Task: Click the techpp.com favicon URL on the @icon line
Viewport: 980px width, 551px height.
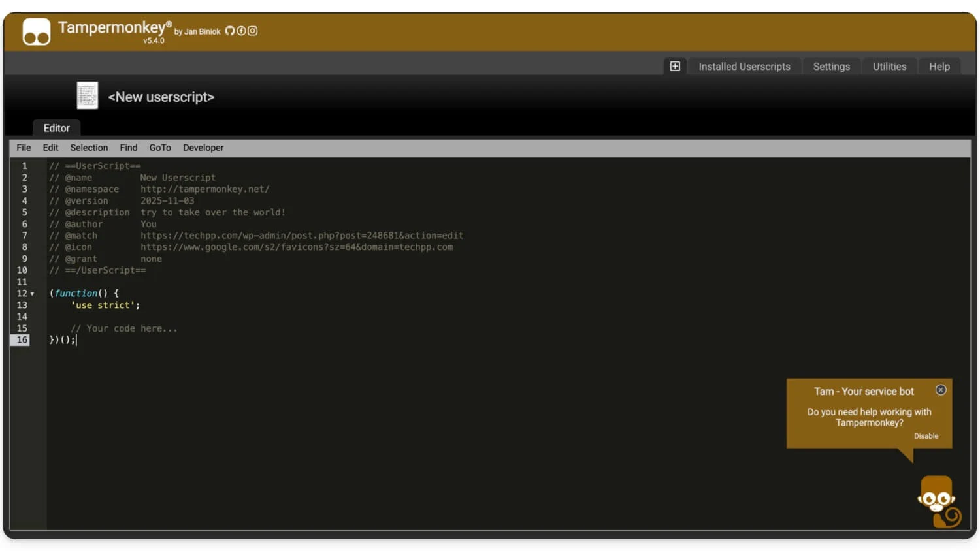Action: [x=296, y=247]
